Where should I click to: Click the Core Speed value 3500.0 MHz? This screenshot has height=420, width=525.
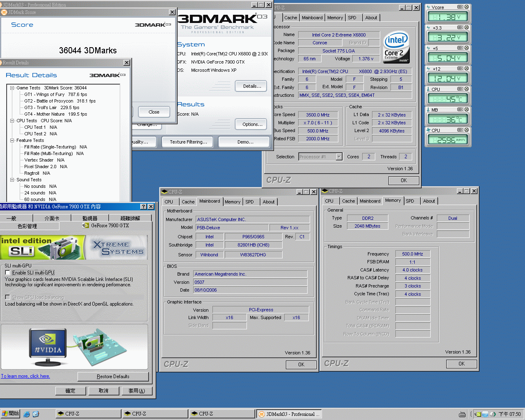click(x=318, y=115)
